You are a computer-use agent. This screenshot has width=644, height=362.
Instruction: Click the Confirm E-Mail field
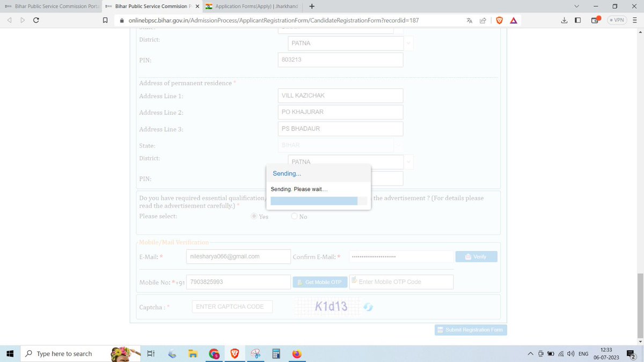[x=401, y=257]
